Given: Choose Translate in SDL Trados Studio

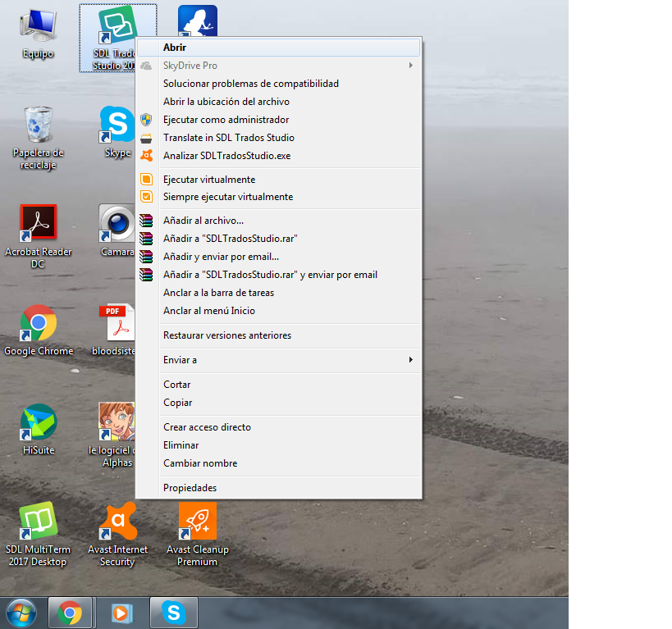Looking at the screenshot, I should pyautogui.click(x=279, y=138).
